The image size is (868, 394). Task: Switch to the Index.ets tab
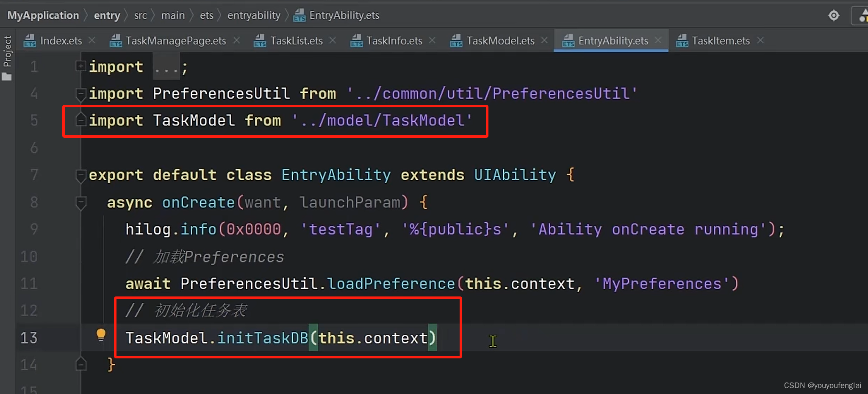(61, 41)
